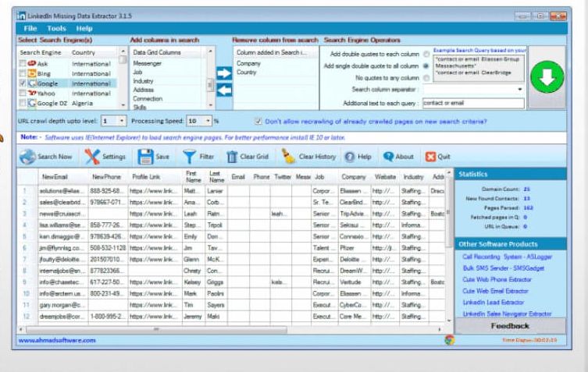The image size is (588, 372).
Task: Click Additional text to each query field
Action: point(473,103)
